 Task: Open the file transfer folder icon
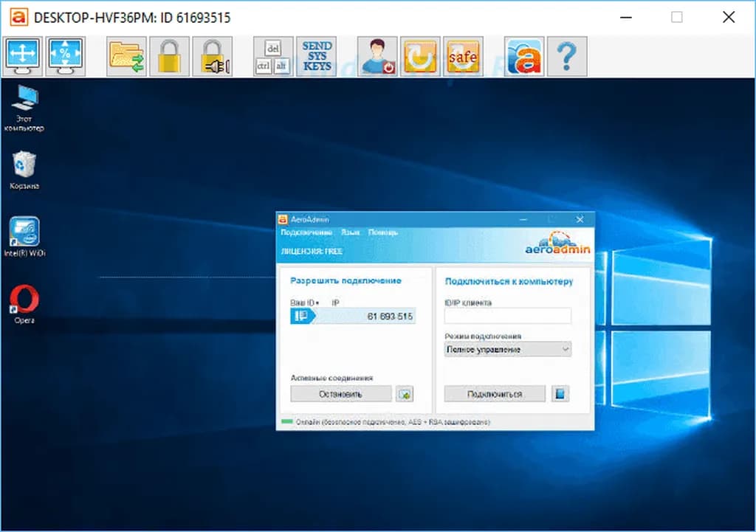(x=126, y=56)
